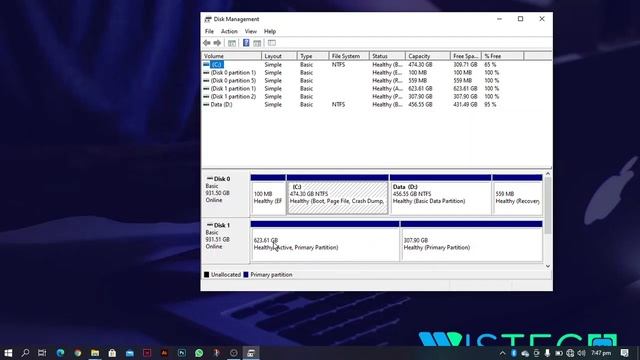
Task: Open WhatsApp from the taskbar
Action: [199, 353]
